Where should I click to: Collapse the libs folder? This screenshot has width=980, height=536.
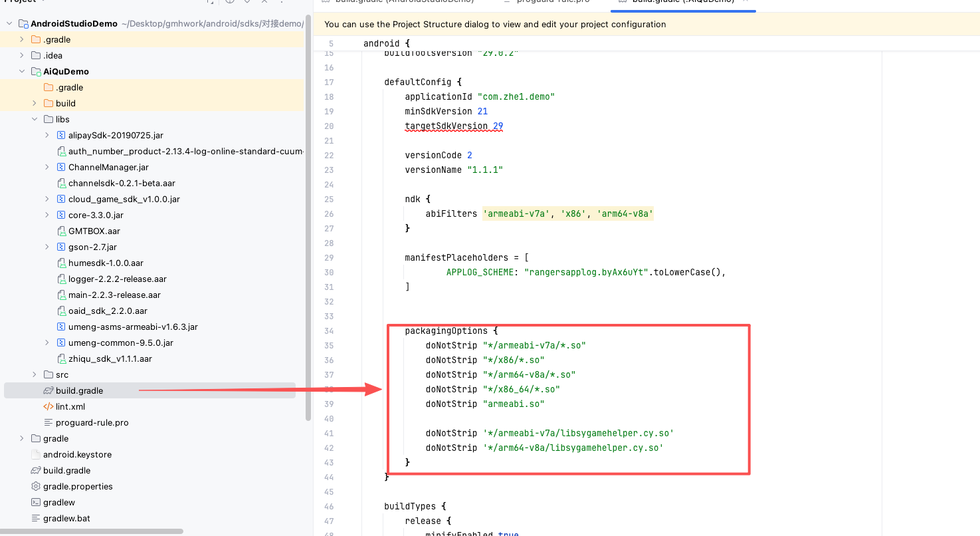35,119
